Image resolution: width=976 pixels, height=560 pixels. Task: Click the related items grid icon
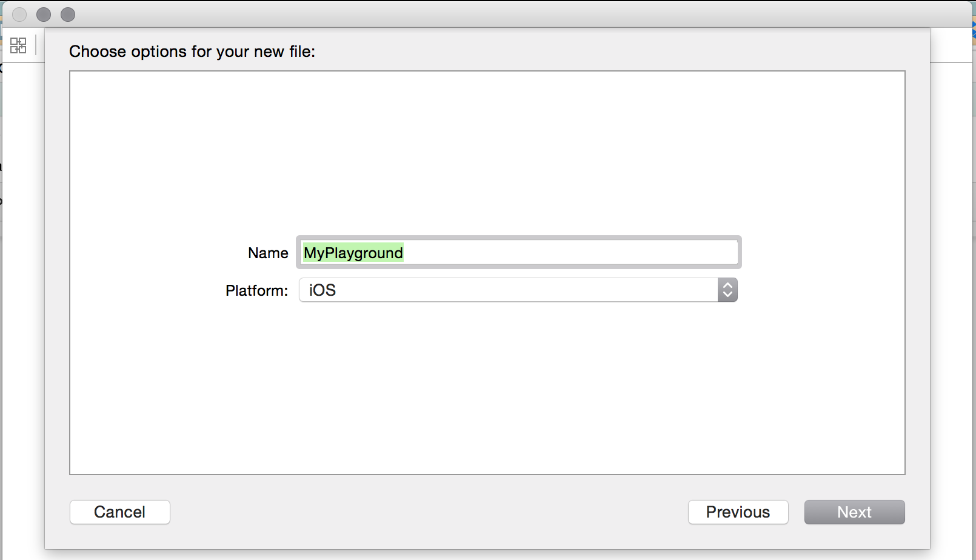tap(18, 45)
